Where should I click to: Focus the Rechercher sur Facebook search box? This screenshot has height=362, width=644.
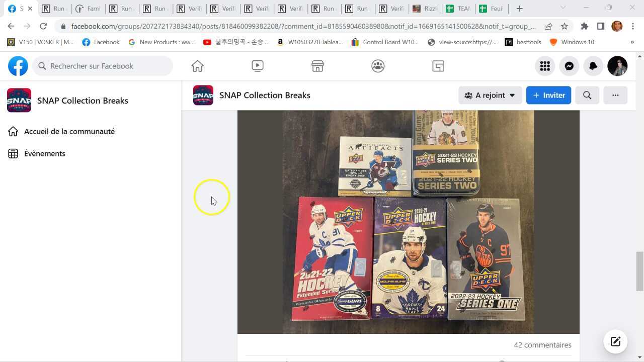pos(103,66)
